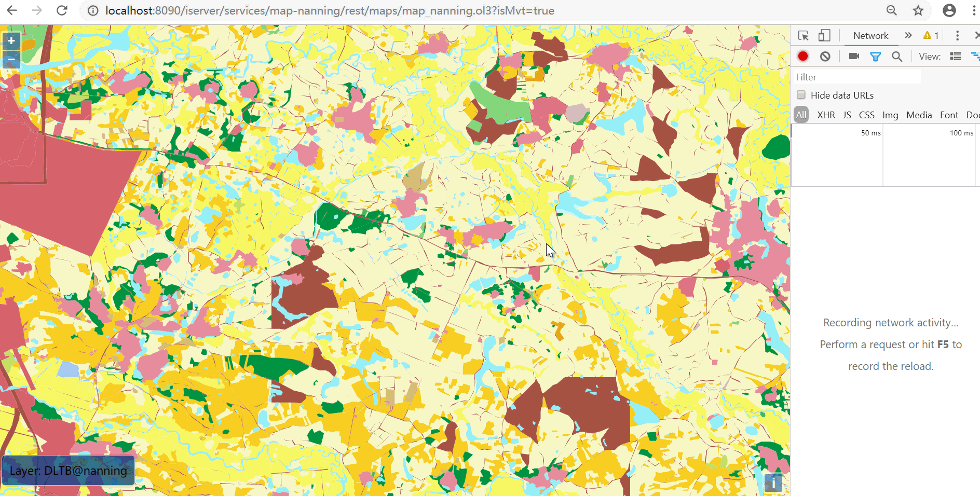This screenshot has height=496, width=980.
Task: Capture screenshots with the camera icon
Action: 854,56
